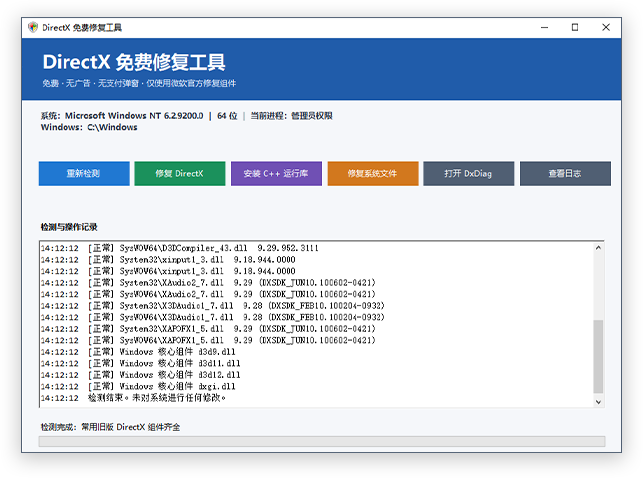The image size is (643, 478).
Task: Minimize the DirectX repair tool window
Action: click(x=545, y=27)
